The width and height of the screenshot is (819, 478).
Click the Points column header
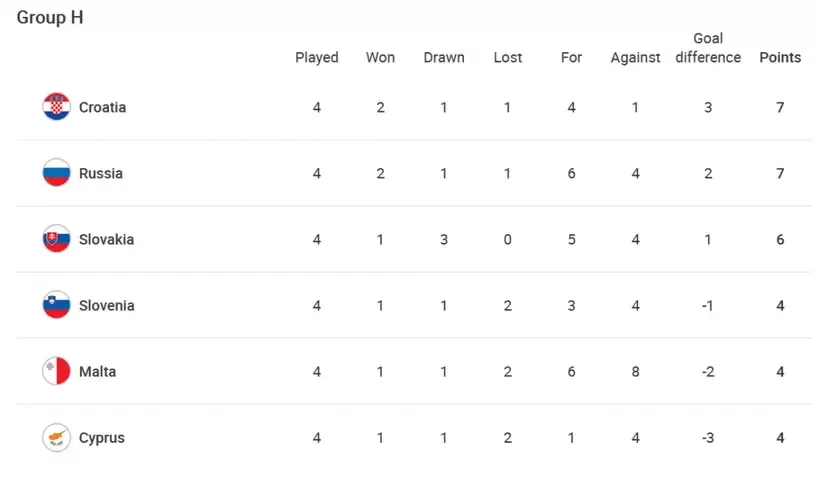780,57
